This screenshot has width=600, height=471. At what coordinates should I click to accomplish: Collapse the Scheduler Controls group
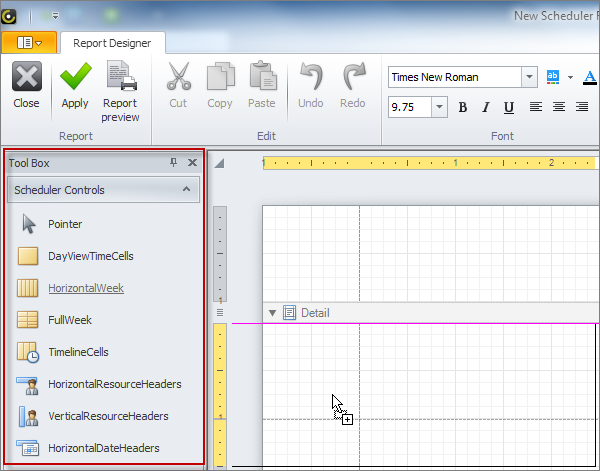tap(186, 189)
